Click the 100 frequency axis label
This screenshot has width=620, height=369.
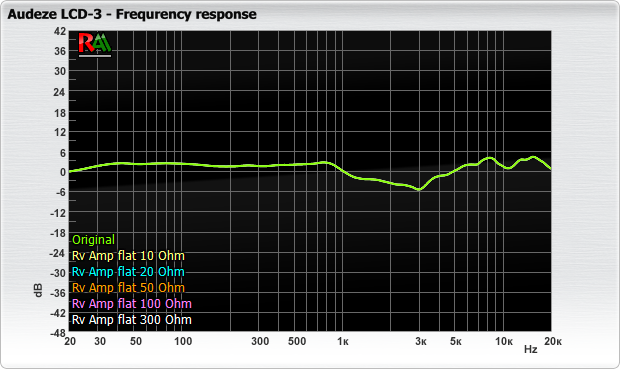[x=183, y=341]
